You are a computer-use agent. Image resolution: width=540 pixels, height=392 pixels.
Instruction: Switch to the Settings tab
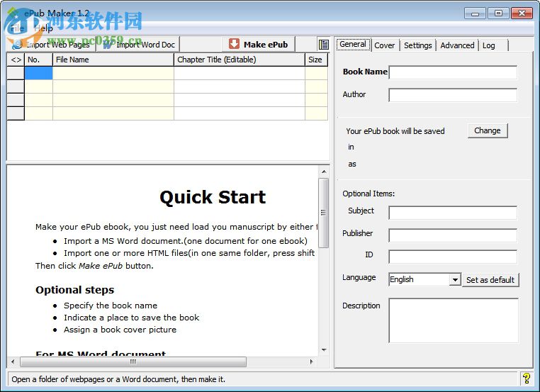[x=417, y=45]
